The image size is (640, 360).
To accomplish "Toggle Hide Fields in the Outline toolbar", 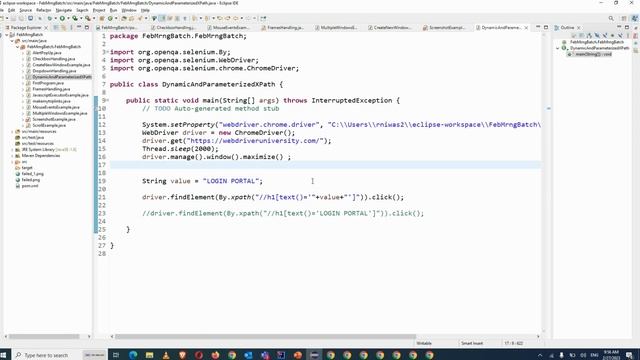I will click(597, 36).
